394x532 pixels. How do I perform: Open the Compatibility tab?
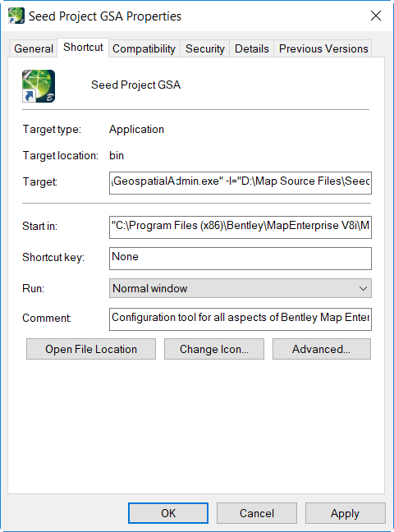pyautogui.click(x=144, y=48)
